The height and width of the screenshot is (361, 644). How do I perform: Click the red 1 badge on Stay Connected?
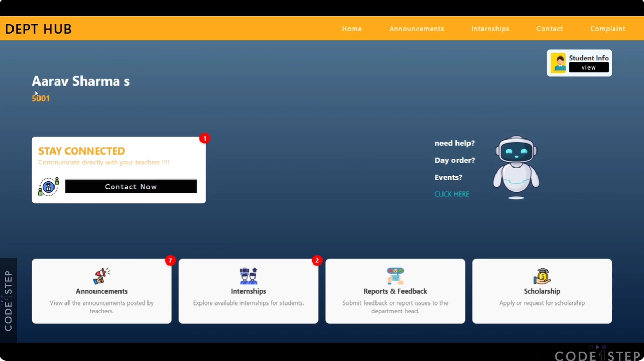(x=204, y=138)
